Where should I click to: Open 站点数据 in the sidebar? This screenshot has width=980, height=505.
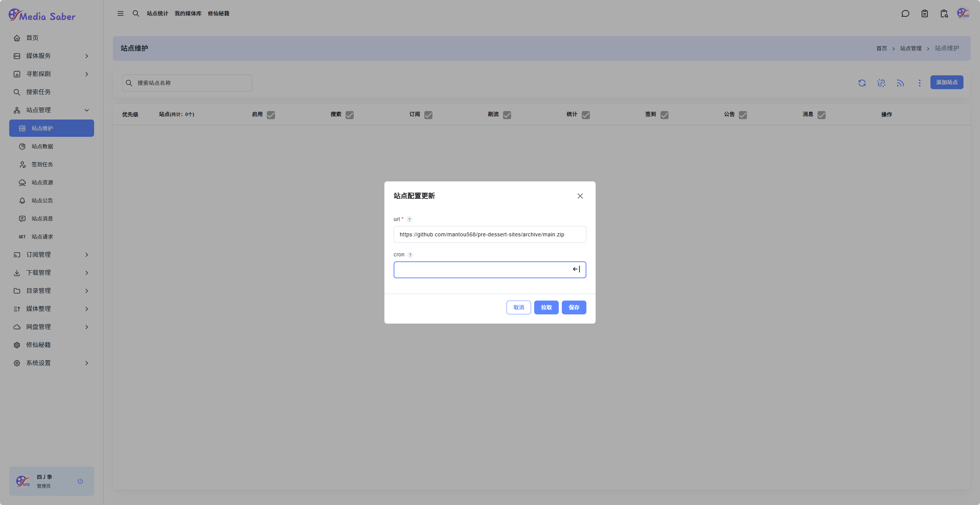coord(42,146)
